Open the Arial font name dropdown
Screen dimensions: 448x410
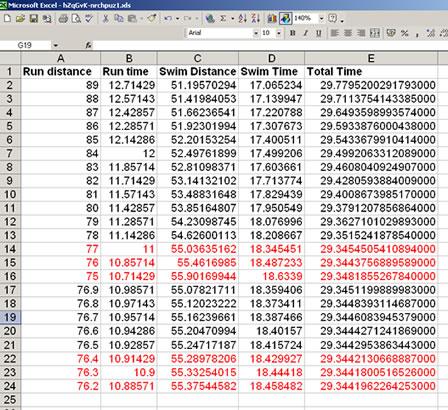pos(256,33)
